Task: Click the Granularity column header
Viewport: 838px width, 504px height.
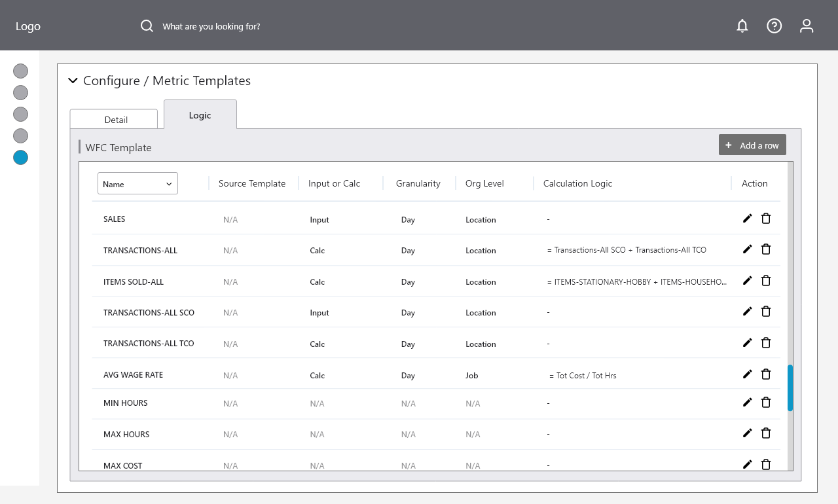Action: pyautogui.click(x=418, y=183)
